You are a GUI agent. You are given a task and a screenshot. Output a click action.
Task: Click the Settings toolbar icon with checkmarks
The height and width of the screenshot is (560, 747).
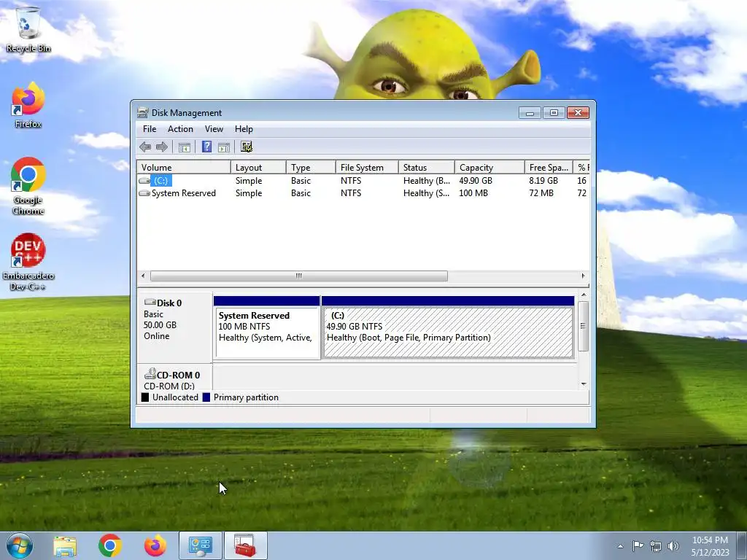(247, 147)
